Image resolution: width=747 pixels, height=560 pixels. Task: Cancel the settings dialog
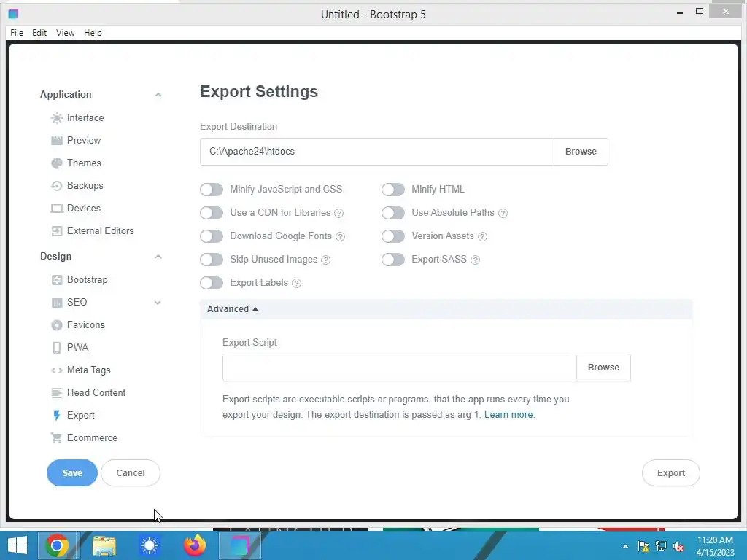coord(131,472)
